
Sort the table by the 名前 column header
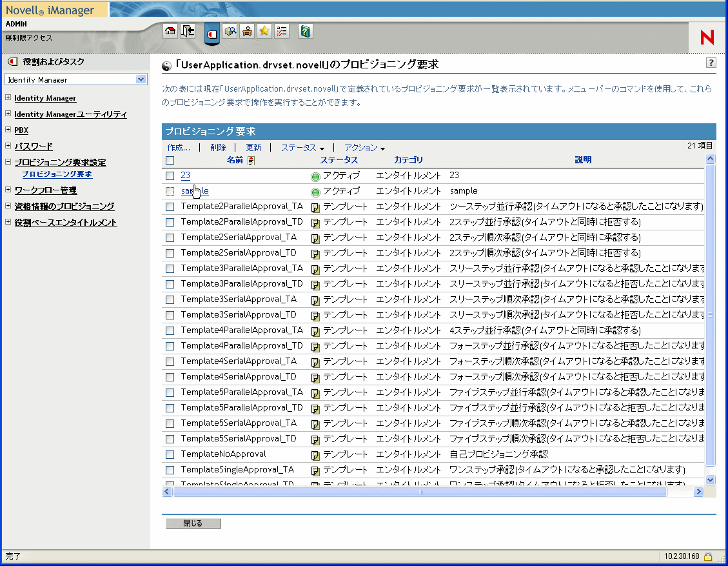tap(235, 160)
